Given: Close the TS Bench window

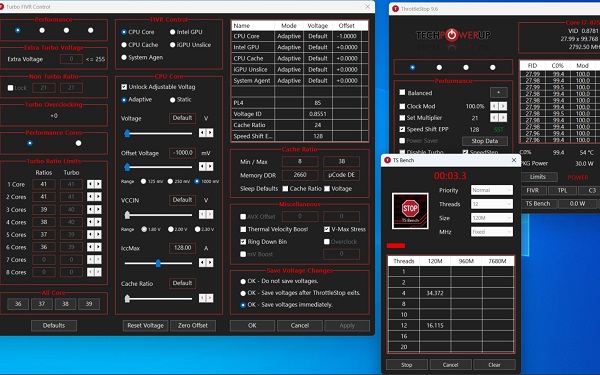Looking at the screenshot, I should [514, 160].
